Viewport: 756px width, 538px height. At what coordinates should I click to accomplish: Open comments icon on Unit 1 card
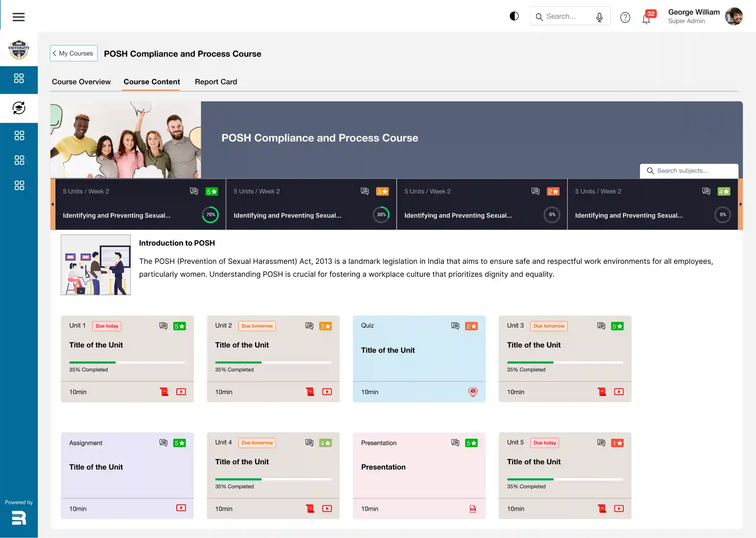(x=163, y=326)
